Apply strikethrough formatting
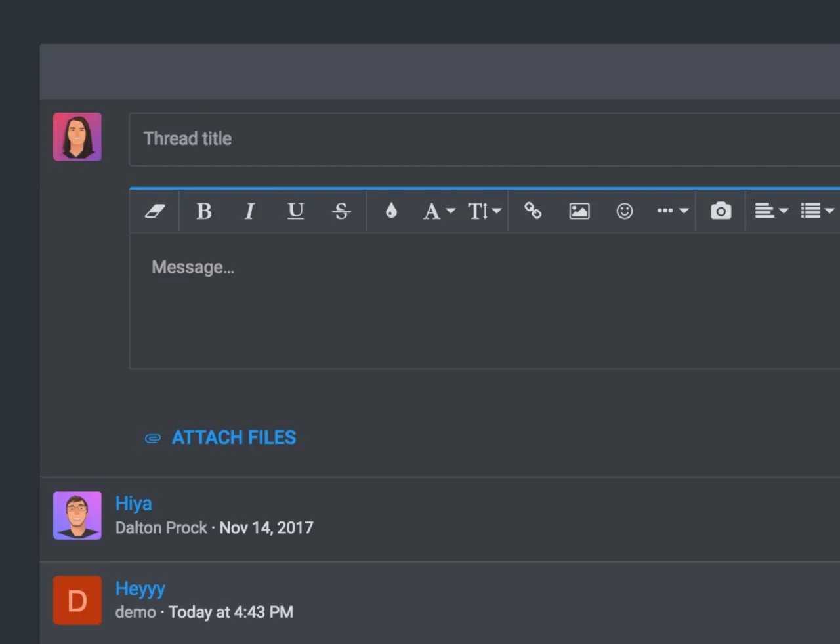Image resolution: width=840 pixels, height=644 pixels. [341, 211]
